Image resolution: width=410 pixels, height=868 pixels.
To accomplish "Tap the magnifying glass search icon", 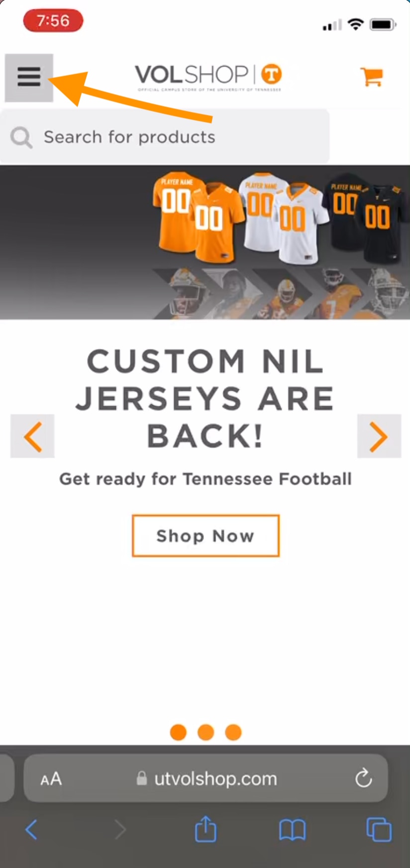I will (x=21, y=137).
